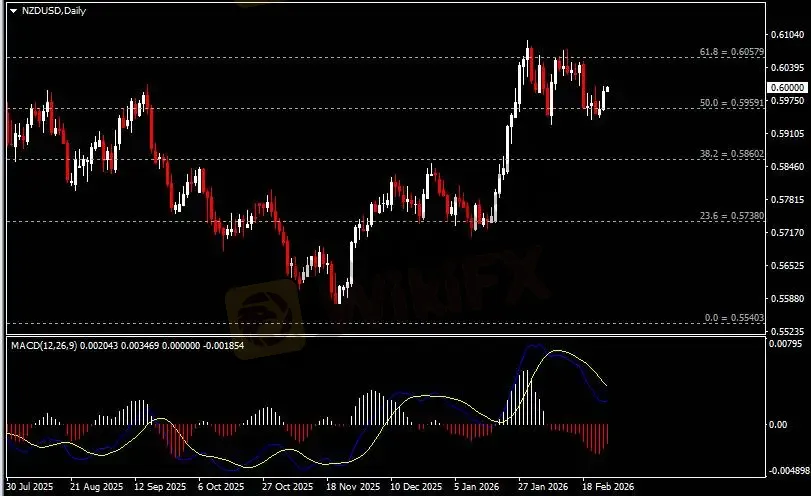Click the 27 Jan 2026 date label
811x496 pixels.
tap(543, 487)
